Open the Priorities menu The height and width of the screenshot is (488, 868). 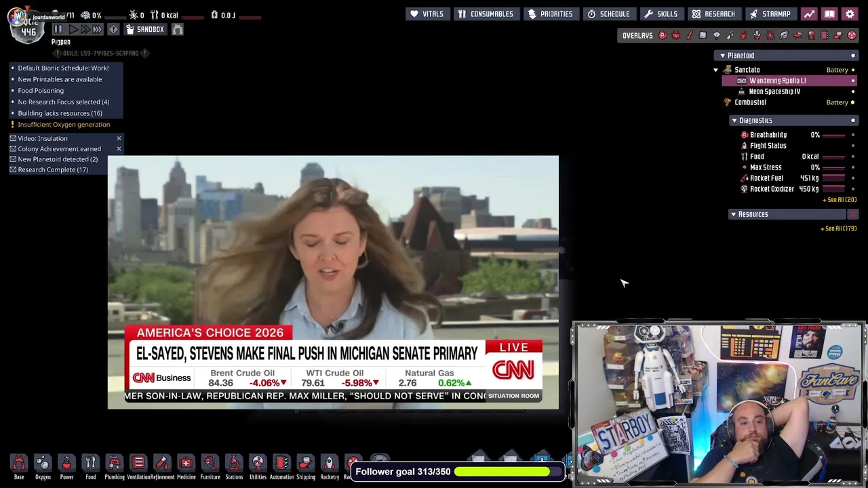(551, 14)
